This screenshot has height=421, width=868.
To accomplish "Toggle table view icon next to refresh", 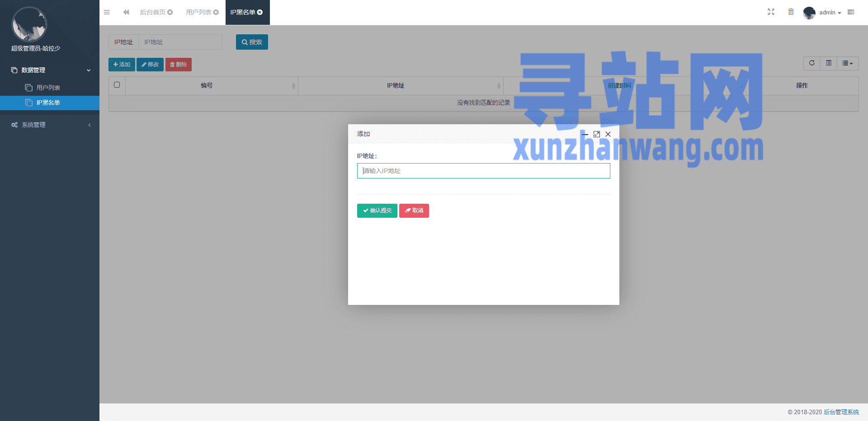I will 829,63.
